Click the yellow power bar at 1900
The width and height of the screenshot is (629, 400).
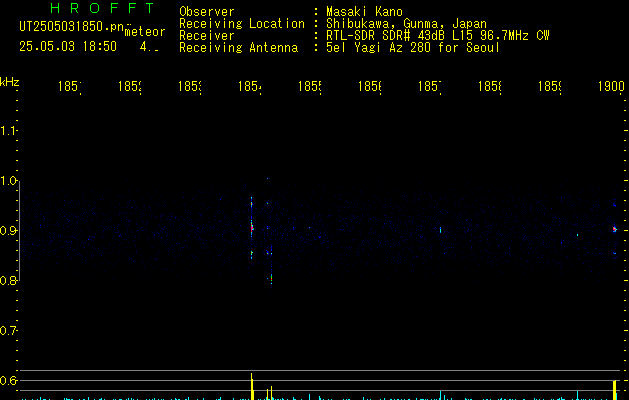tap(615, 390)
